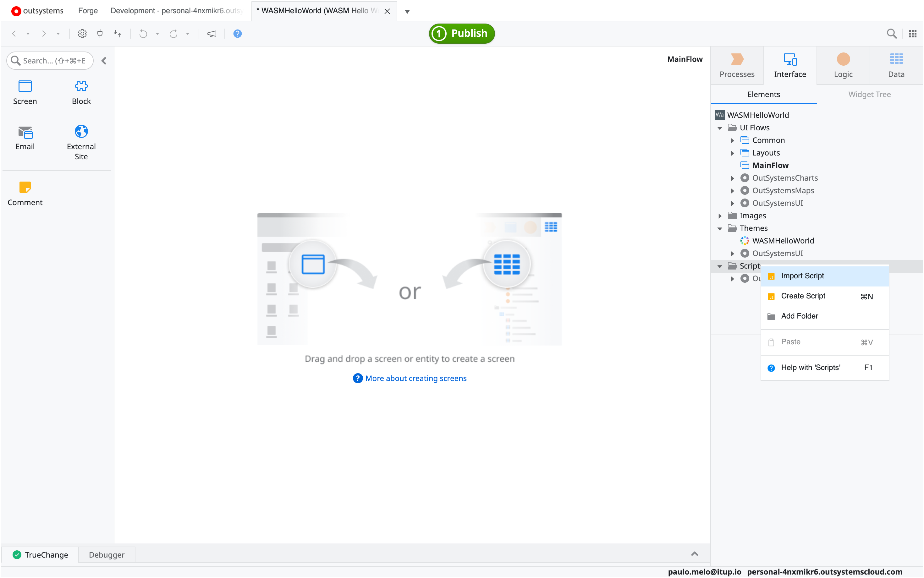Image resolution: width=924 pixels, height=578 pixels.
Task: Expand the Common flow
Action: 732,140
